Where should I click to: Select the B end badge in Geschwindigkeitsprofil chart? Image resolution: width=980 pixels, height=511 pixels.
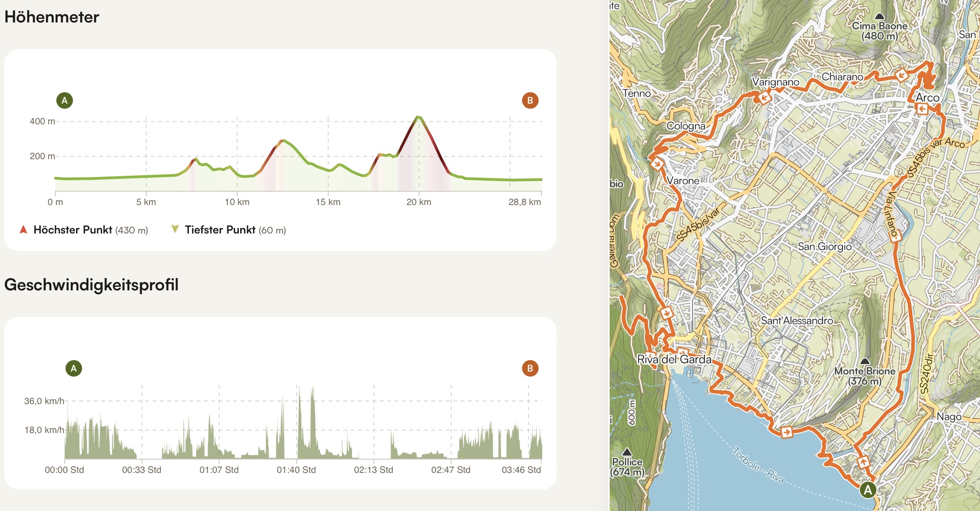click(530, 368)
